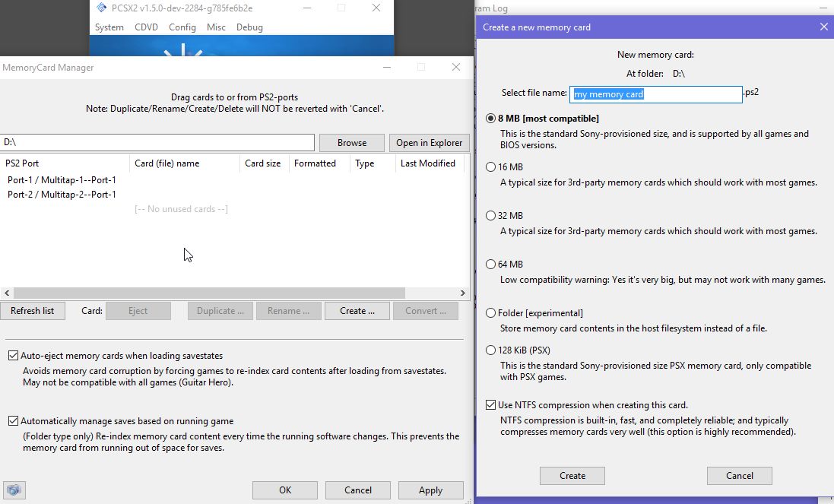Select the 64 MB radio option
Viewport: 834px width, 504px height.
[490, 265]
